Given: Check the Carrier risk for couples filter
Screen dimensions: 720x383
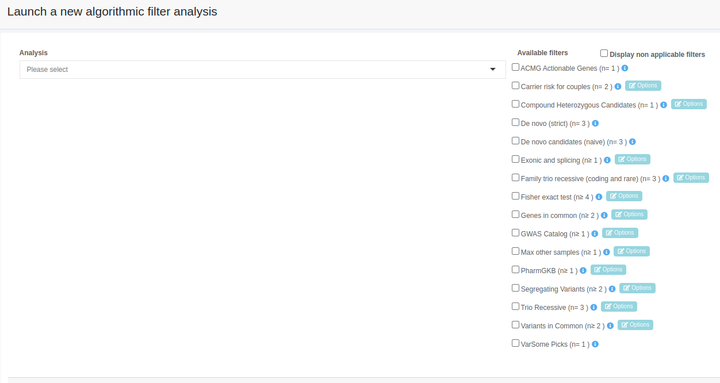Looking at the screenshot, I should click(515, 85).
